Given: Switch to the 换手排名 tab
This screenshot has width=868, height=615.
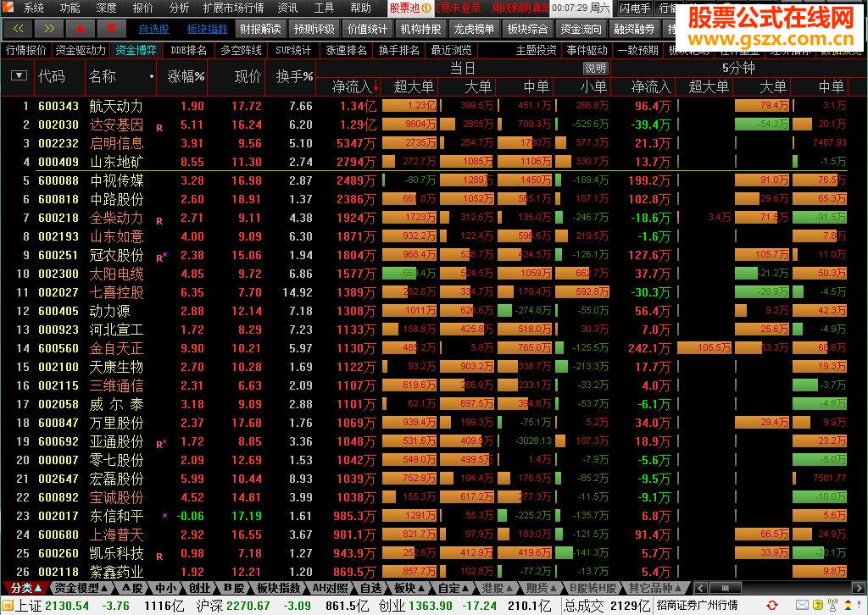Looking at the screenshot, I should pos(398,50).
